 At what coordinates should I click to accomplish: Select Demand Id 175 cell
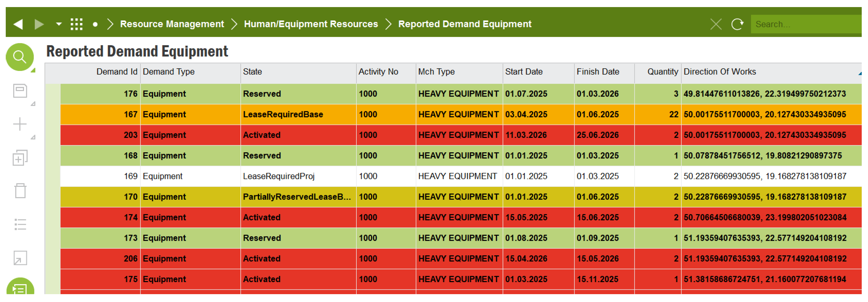(100, 279)
